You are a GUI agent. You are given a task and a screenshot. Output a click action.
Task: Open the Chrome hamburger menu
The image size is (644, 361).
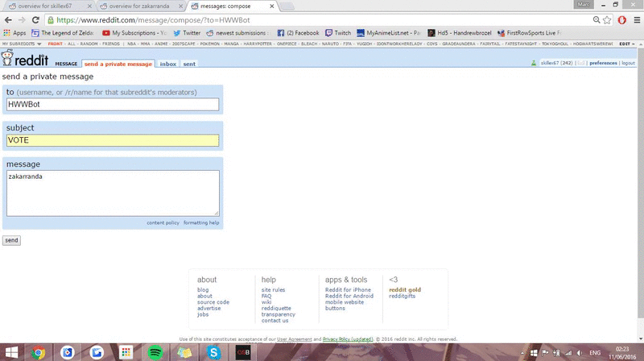[x=637, y=19]
